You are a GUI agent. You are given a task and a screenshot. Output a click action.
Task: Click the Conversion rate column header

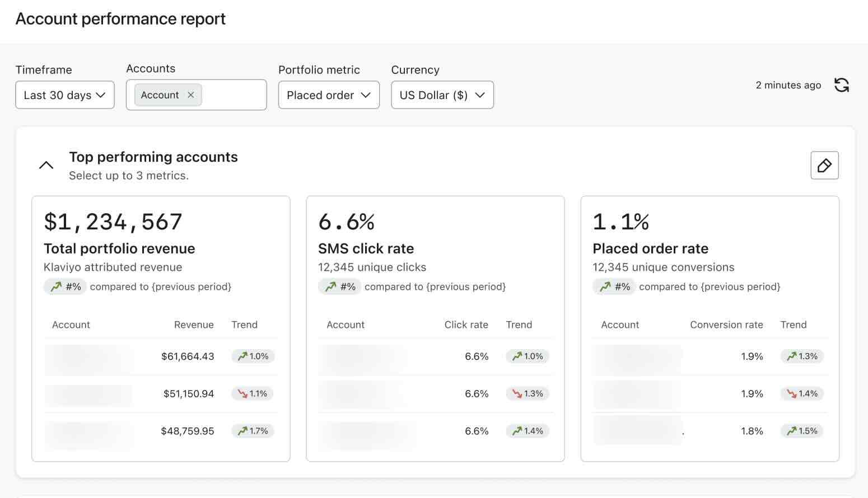726,325
